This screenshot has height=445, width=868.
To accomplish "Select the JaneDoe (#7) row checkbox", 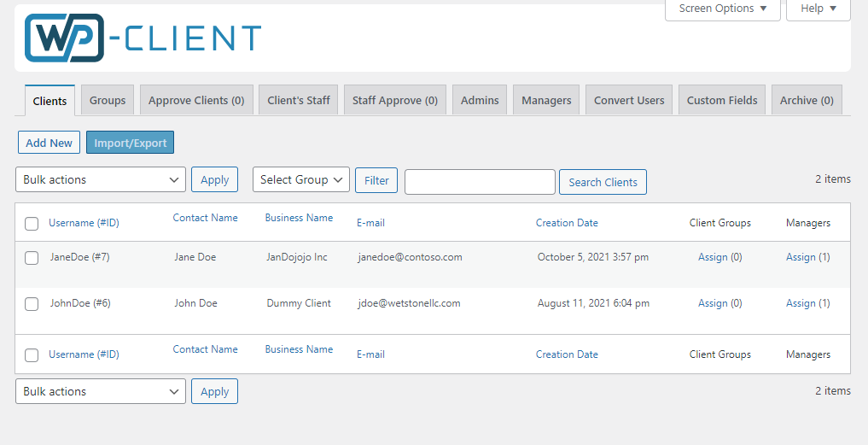I will tap(32, 258).
